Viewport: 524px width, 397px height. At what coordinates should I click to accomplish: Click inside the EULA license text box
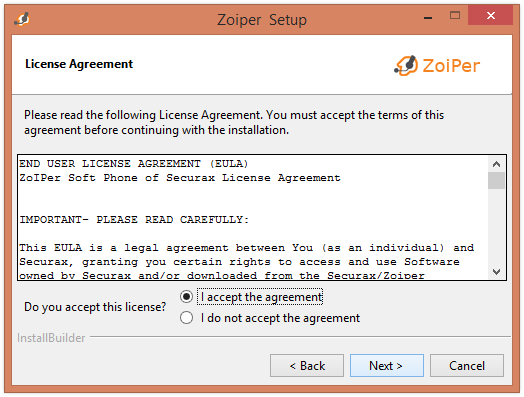pos(253,218)
